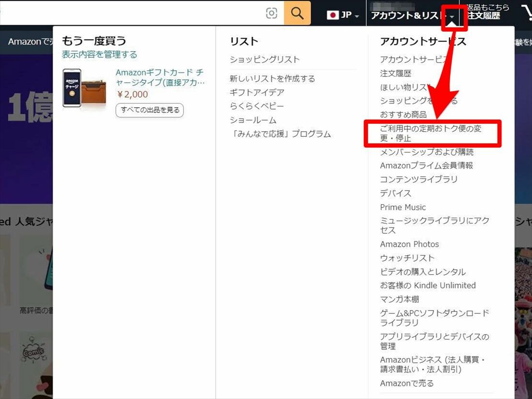This screenshot has height=399, width=532.
Task: Click the orange search magnifier button
Action: [x=297, y=13]
